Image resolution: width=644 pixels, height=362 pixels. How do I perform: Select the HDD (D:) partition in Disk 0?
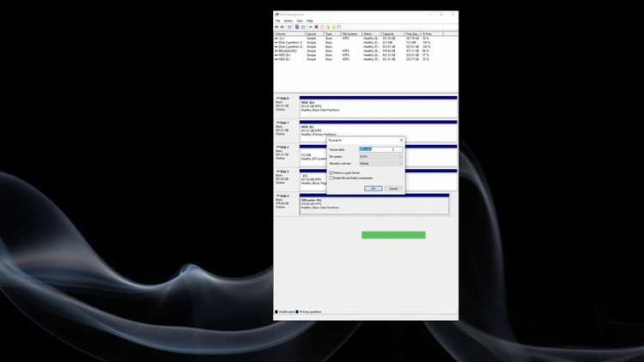pyautogui.click(x=379, y=106)
